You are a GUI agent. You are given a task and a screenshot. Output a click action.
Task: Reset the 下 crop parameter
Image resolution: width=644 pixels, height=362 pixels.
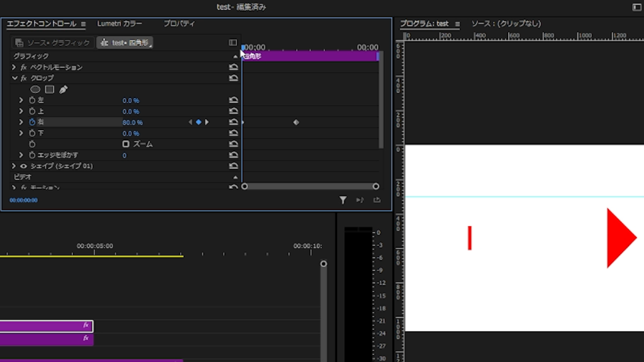pyautogui.click(x=233, y=133)
